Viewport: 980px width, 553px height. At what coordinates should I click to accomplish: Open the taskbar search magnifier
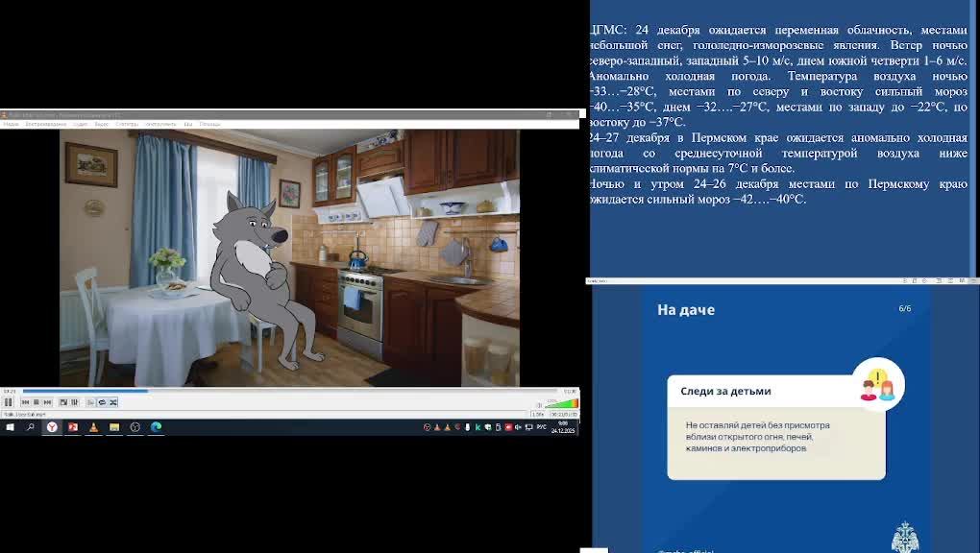(30, 427)
